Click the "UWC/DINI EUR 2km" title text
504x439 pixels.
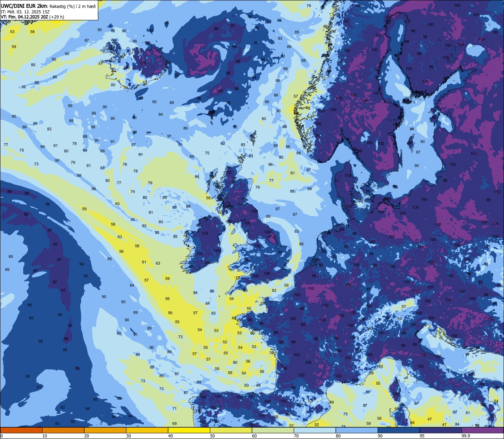[24, 6]
